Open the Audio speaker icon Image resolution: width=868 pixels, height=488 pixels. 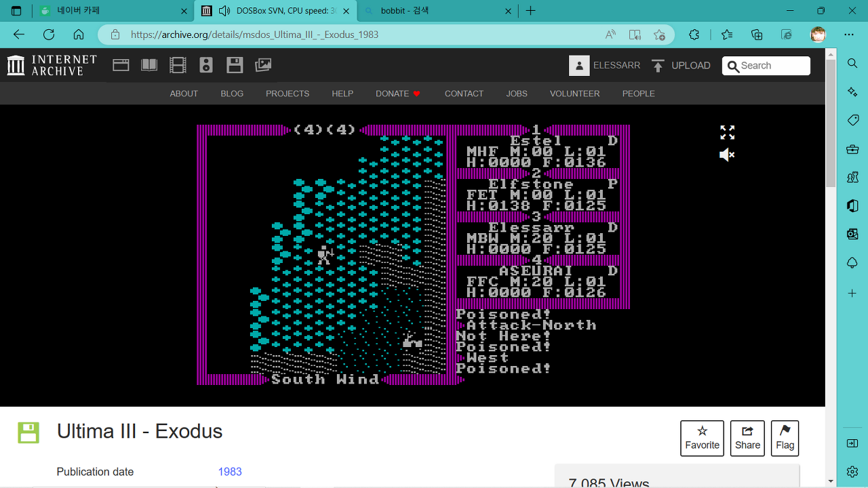[x=206, y=65]
